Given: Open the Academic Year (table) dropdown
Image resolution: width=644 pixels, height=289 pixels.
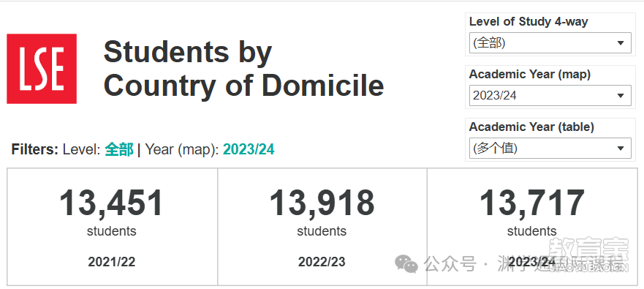Looking at the screenshot, I should (x=550, y=148).
